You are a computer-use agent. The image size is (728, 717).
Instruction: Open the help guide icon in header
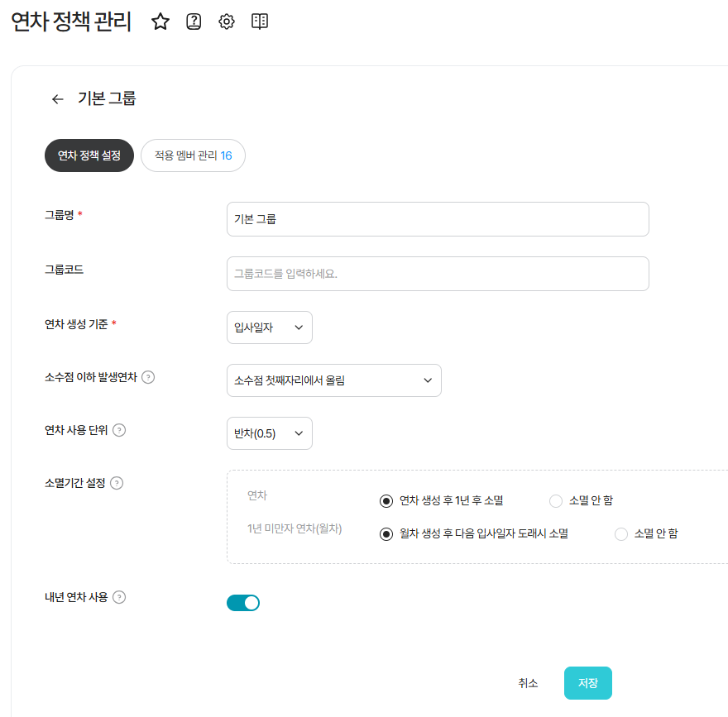pyautogui.click(x=194, y=22)
